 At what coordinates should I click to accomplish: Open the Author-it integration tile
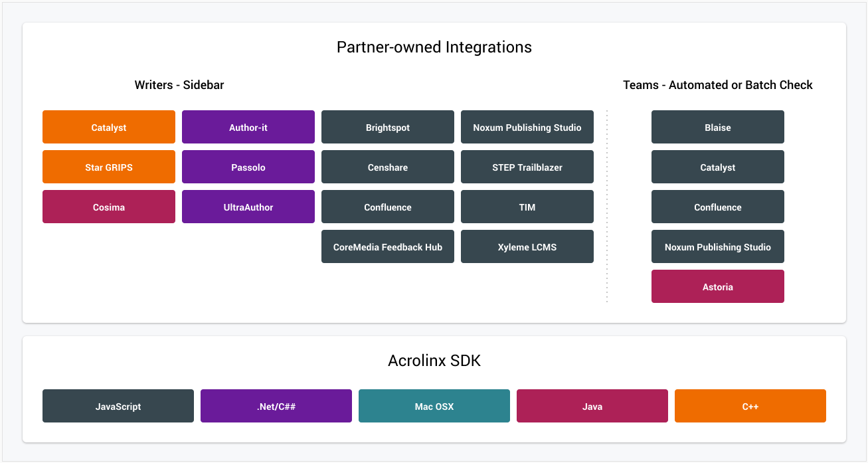248,127
